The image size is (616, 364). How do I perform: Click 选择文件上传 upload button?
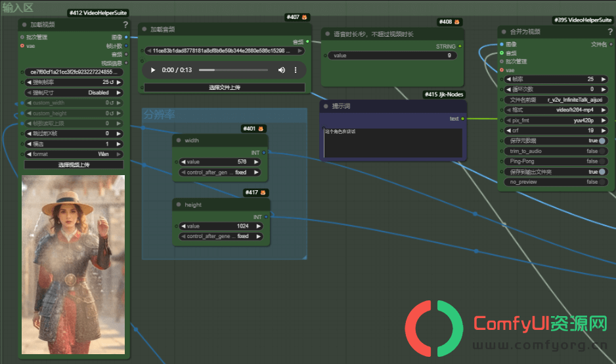225,87
